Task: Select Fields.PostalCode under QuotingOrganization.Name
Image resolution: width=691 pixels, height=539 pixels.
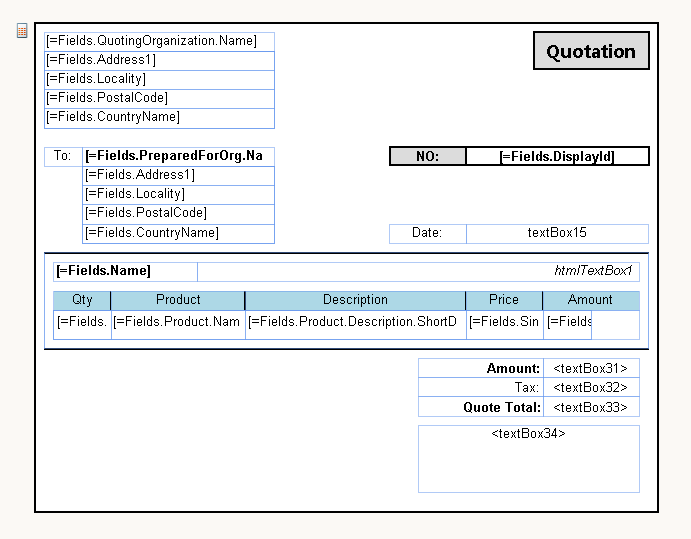Action: [x=160, y=99]
